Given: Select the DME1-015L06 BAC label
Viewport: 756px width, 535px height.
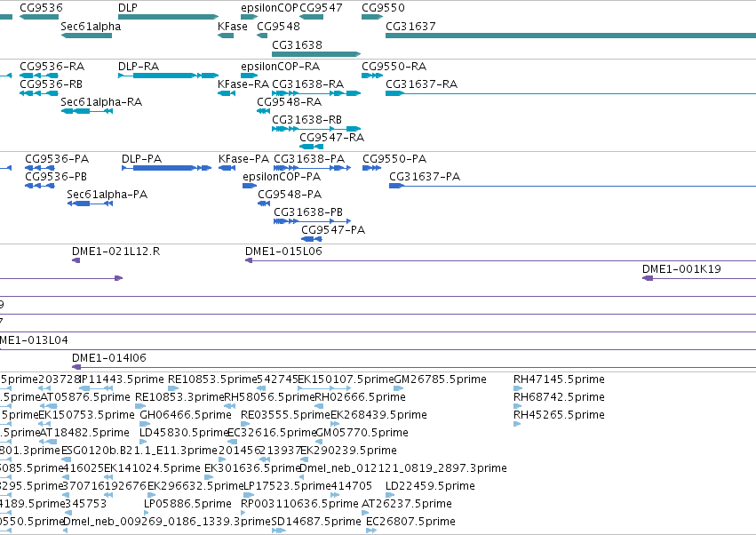Looking at the screenshot, I should coord(283,252).
